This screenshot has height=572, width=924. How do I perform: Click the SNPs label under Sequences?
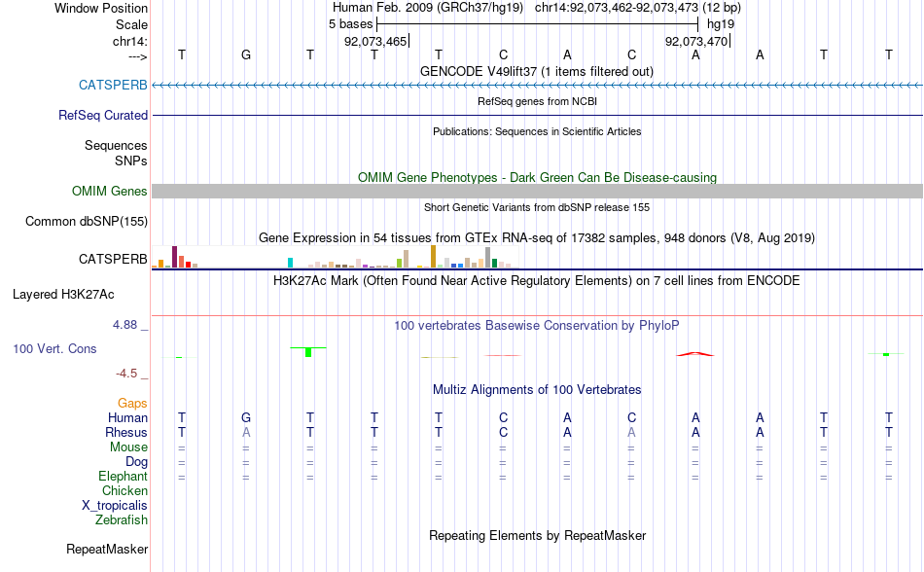pyautogui.click(x=131, y=161)
